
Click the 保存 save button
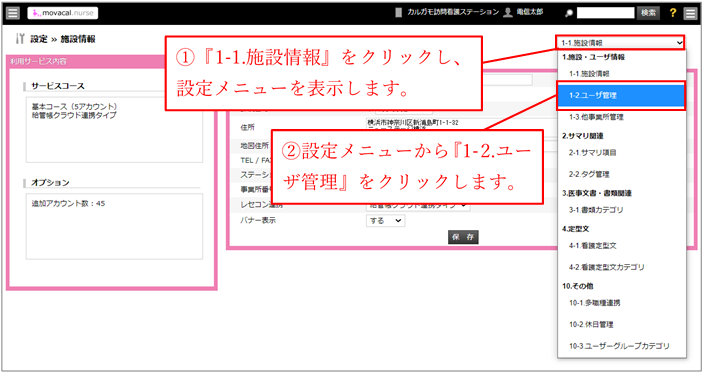(x=463, y=237)
